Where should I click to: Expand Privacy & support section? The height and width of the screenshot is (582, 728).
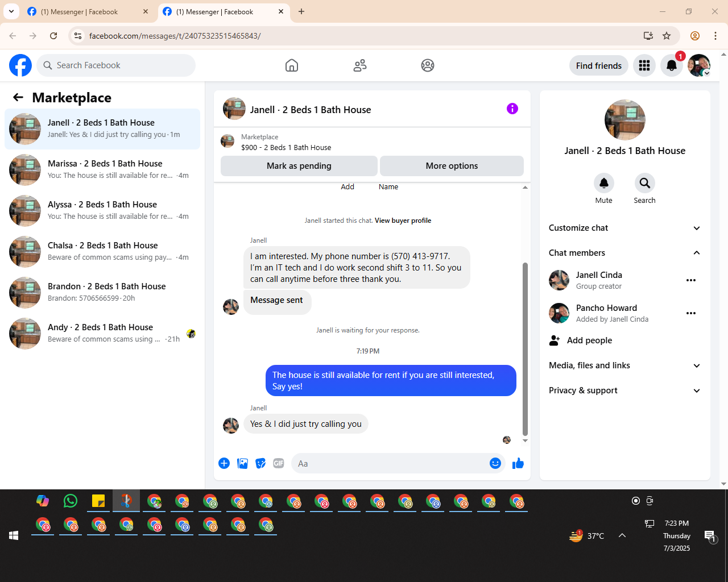[x=625, y=390]
